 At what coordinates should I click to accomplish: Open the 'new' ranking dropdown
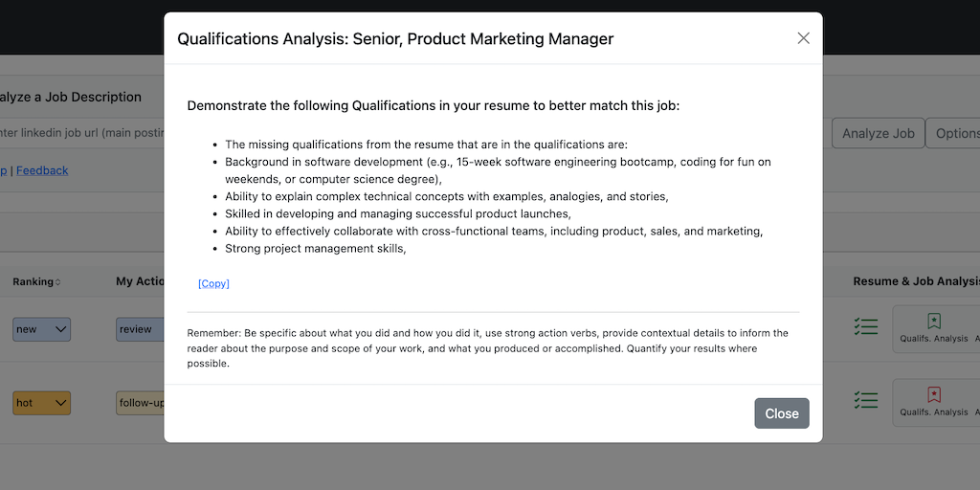pos(41,329)
